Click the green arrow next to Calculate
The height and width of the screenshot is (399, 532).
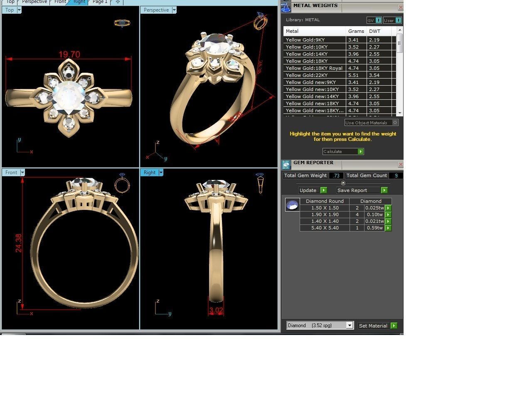coord(361,152)
